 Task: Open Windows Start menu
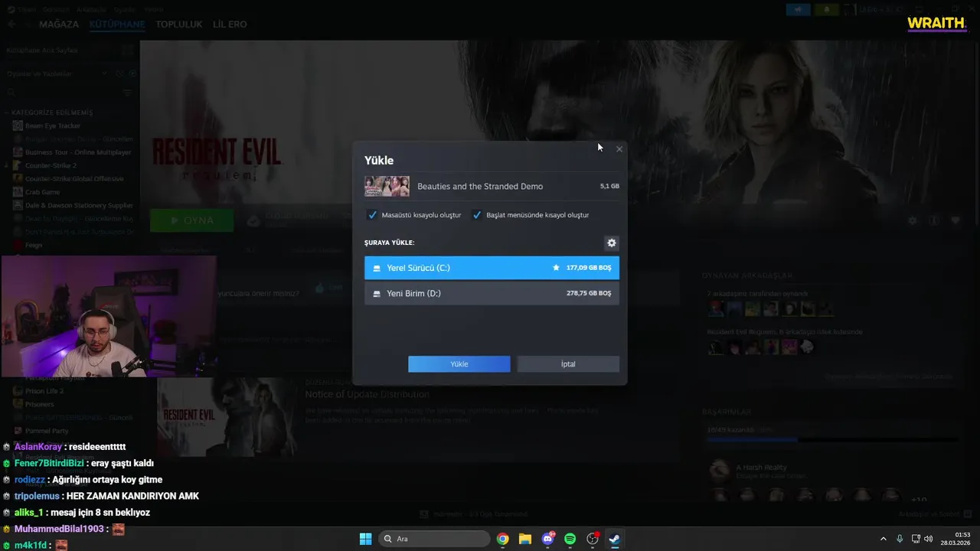pos(366,539)
